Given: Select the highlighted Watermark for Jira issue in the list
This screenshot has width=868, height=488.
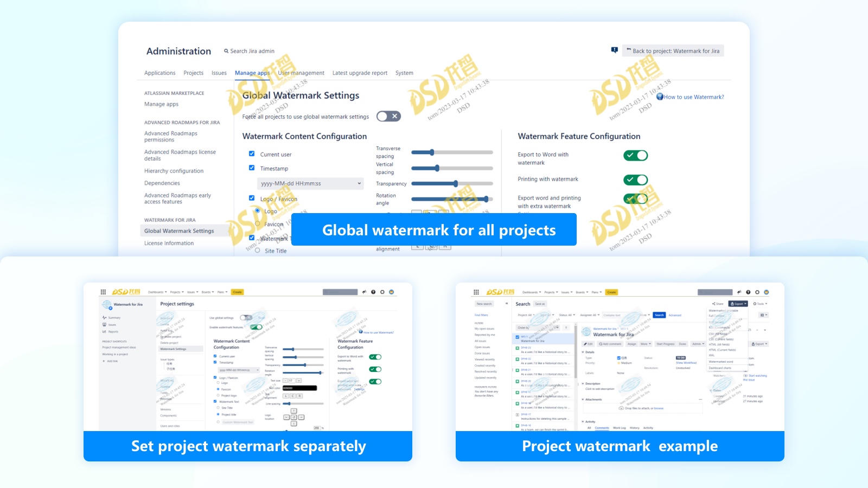Looking at the screenshot, I should [x=544, y=339].
